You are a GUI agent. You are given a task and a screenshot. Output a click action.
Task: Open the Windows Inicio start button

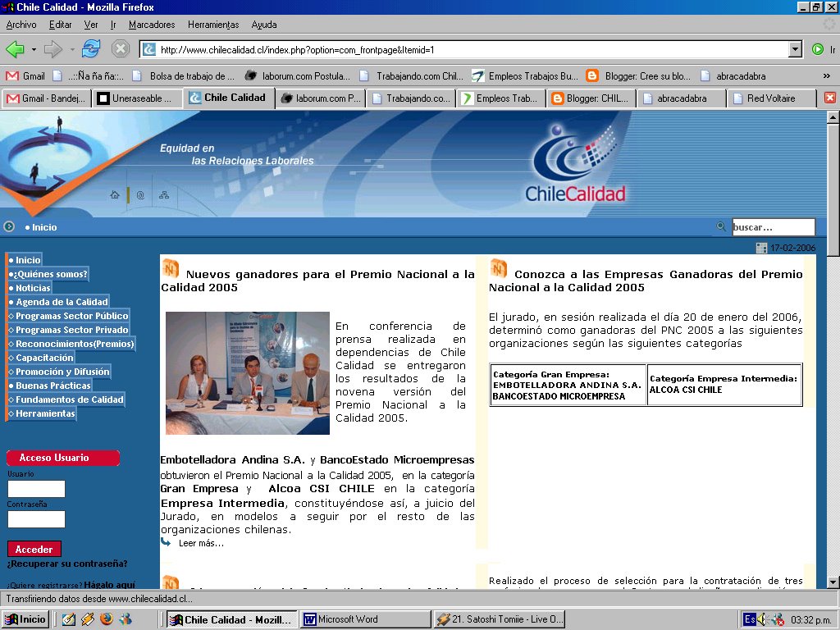[25, 619]
